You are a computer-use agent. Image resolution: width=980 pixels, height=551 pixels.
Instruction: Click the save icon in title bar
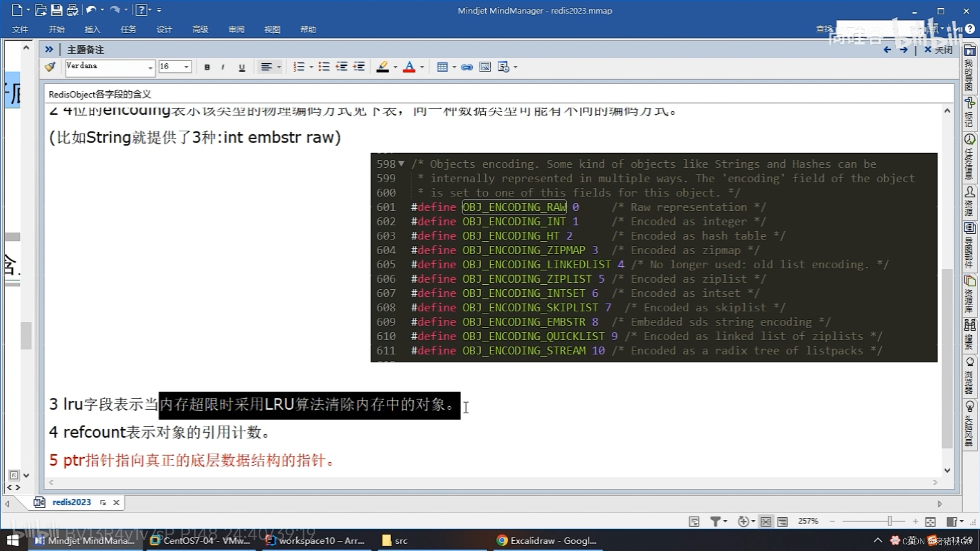point(57,10)
